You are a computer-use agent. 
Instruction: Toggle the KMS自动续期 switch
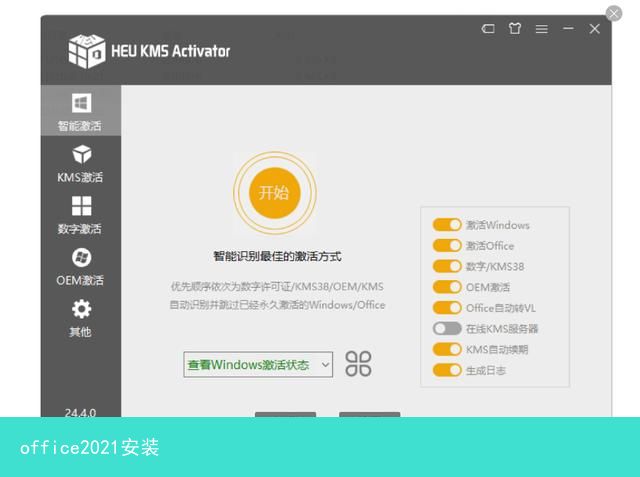click(x=447, y=349)
